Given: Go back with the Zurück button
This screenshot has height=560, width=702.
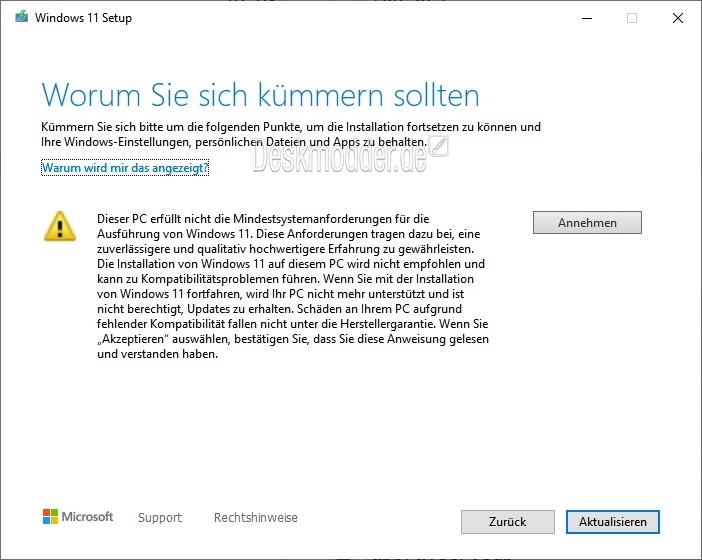Looking at the screenshot, I should coord(508,522).
